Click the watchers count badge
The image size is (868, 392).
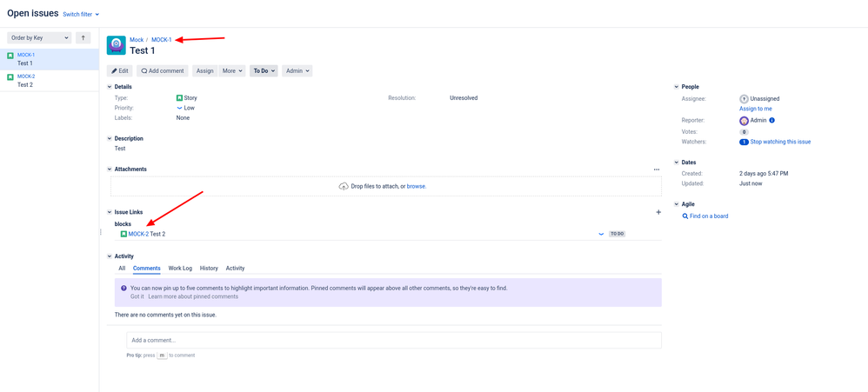pyautogui.click(x=744, y=142)
